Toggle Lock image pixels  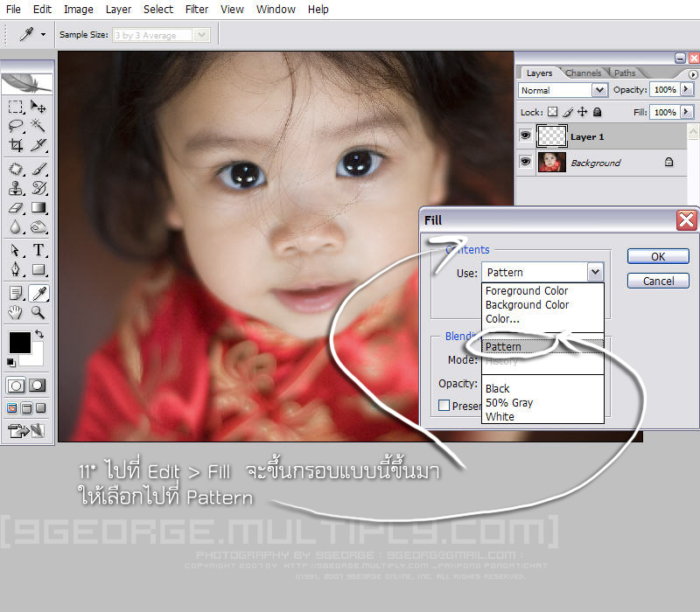coord(567,112)
